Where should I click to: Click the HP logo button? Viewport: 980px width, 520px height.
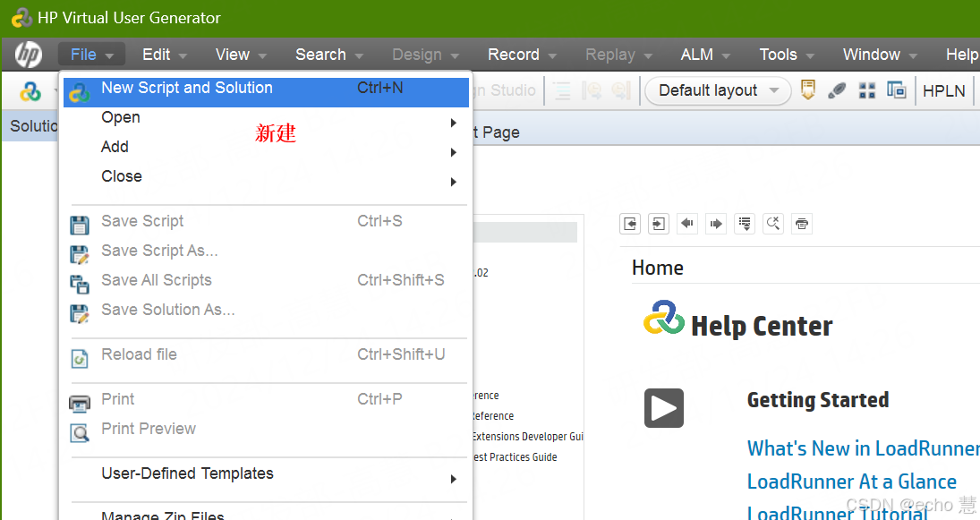28,55
